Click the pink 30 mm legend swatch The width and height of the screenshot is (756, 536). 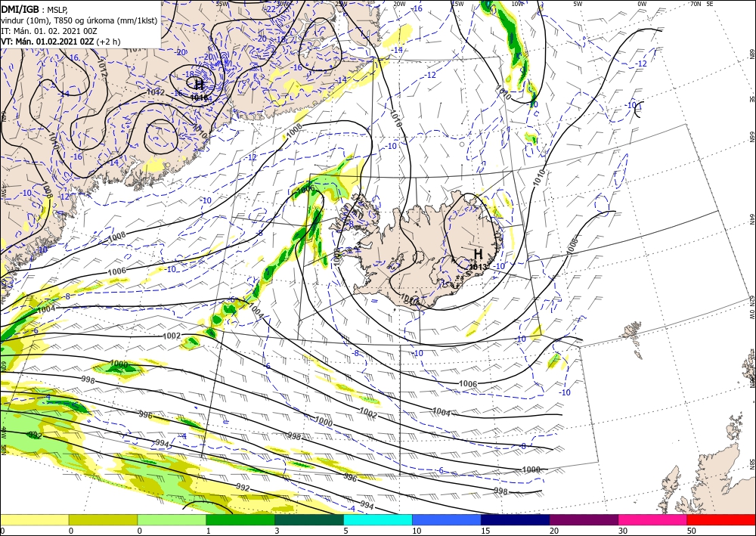[x=653, y=519]
